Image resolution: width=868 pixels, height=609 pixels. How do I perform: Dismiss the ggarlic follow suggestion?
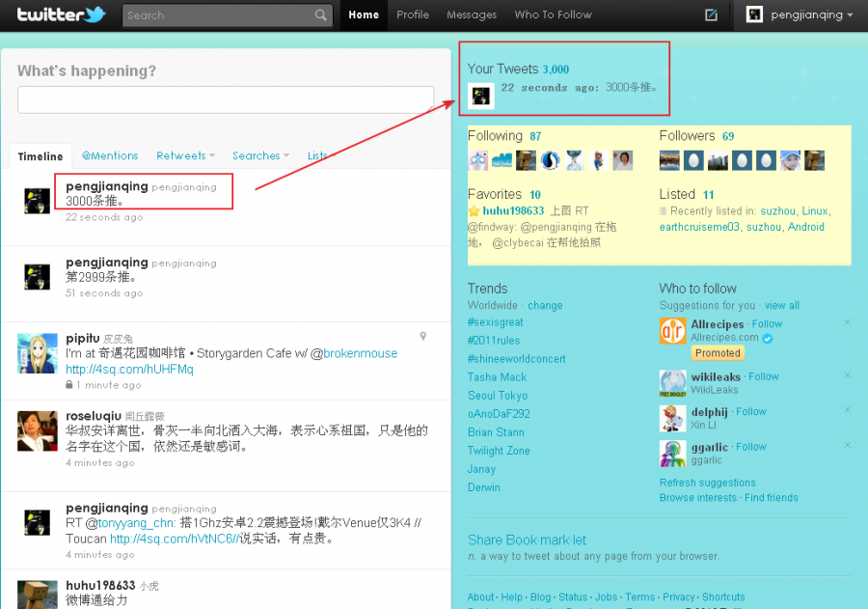pos(847,445)
